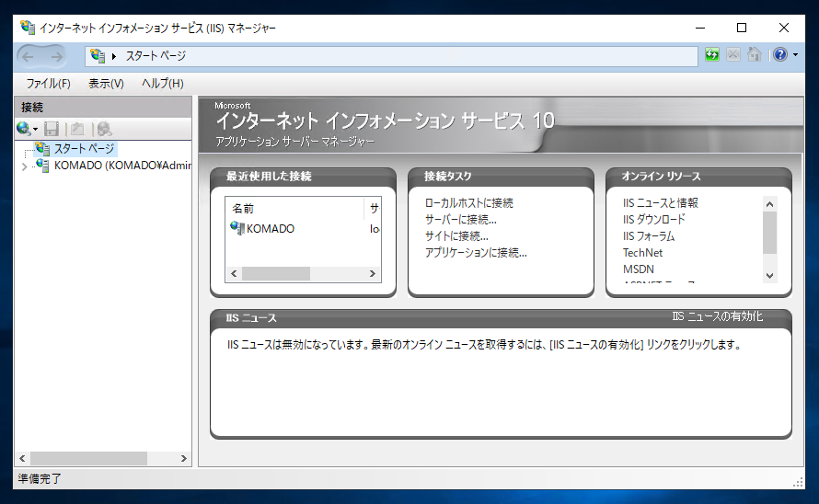Click the window resize grip in status bar
Screen dimensions: 819x504
798,483
